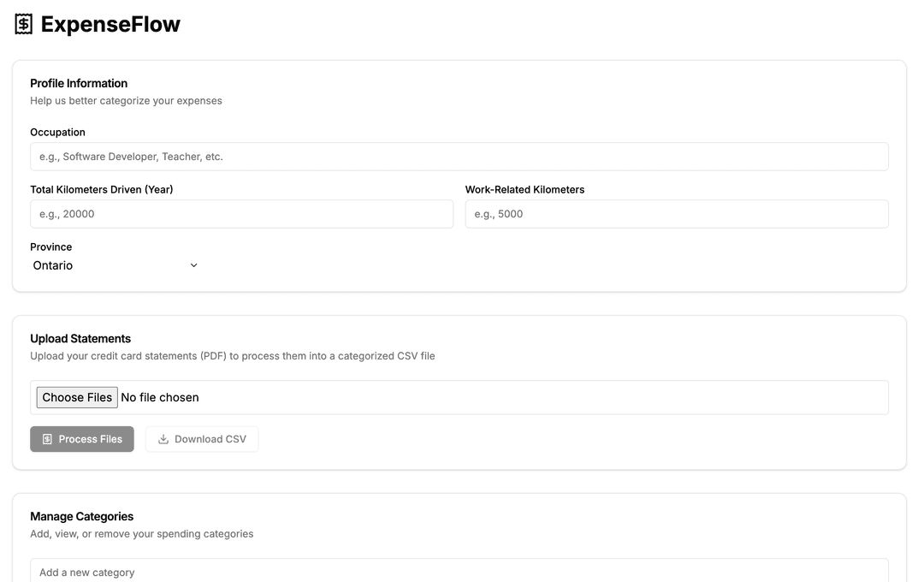This screenshot has width=924, height=582.
Task: Click the Add a new category field
Action: click(459, 572)
